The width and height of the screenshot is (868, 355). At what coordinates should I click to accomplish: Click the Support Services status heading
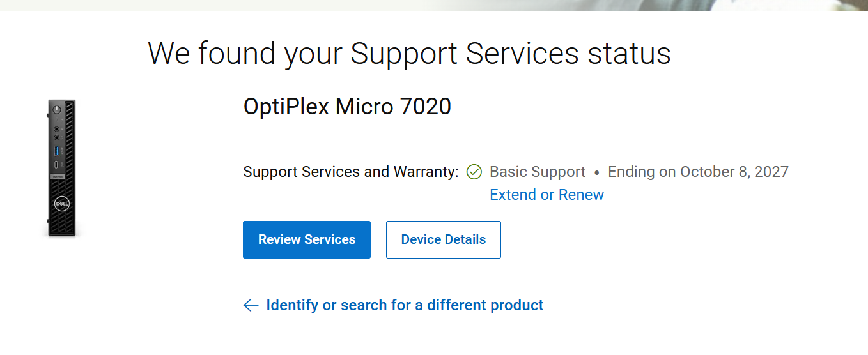[409, 53]
